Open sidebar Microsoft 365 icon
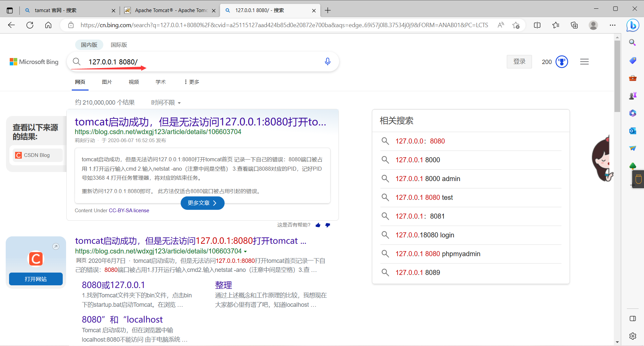 pos(633,113)
